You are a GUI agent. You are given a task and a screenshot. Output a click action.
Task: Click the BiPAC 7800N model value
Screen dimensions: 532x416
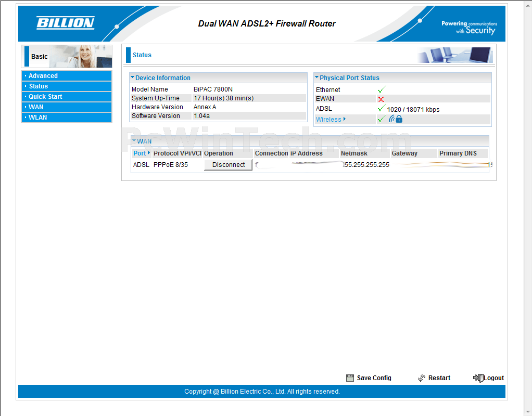tap(213, 89)
